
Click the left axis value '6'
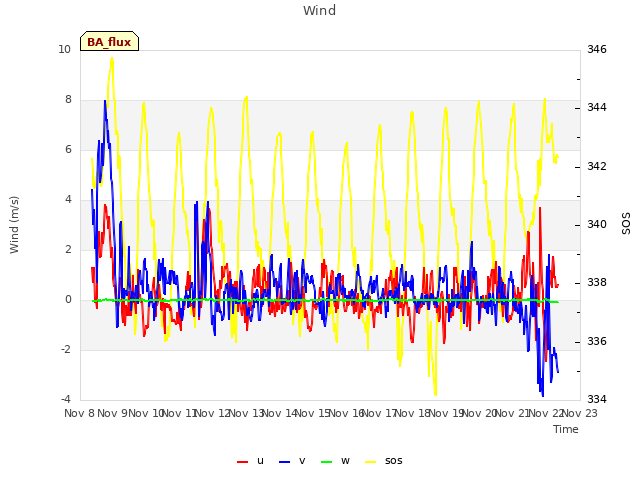point(68,149)
